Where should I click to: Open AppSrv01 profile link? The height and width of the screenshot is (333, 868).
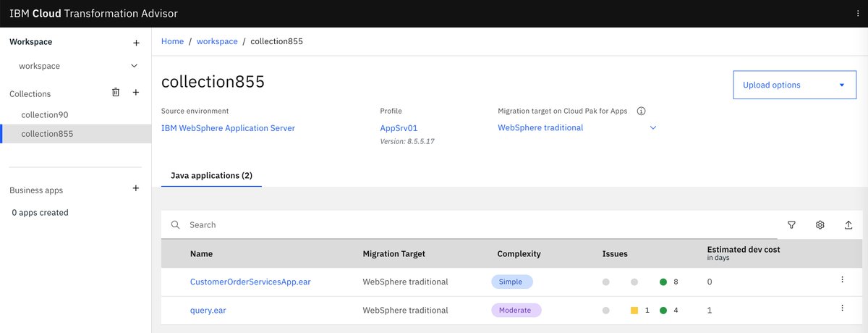coord(399,128)
